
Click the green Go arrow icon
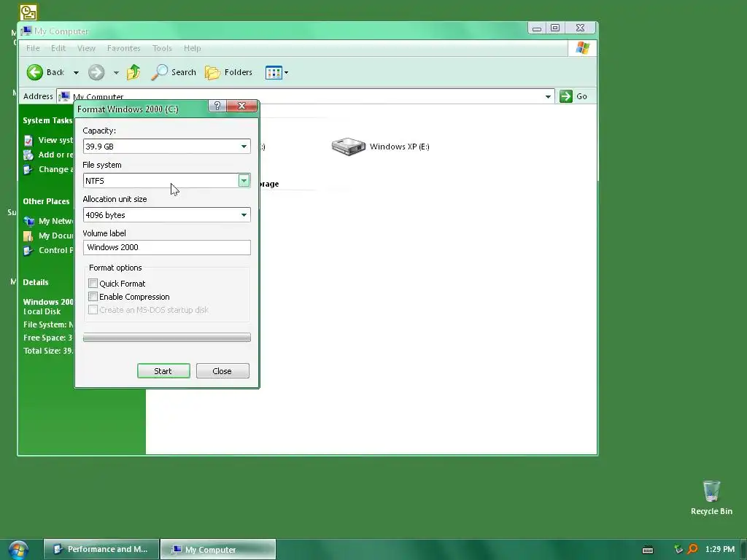[x=566, y=96]
